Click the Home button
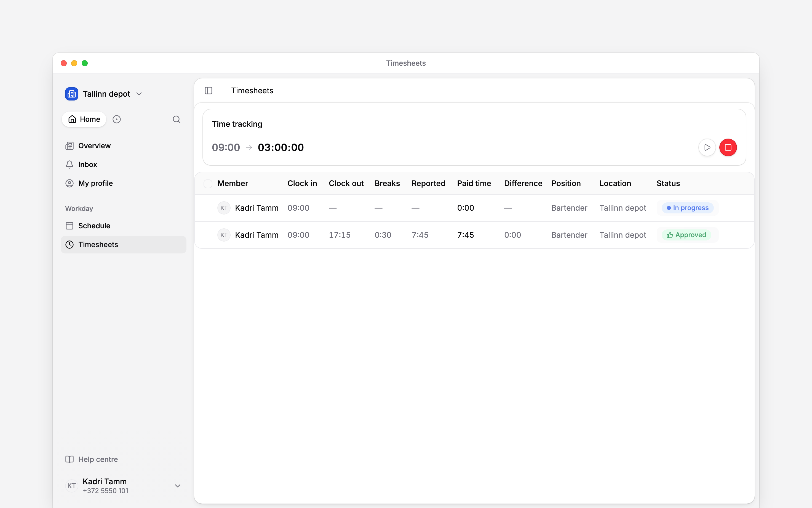The image size is (812, 508). [x=84, y=119]
